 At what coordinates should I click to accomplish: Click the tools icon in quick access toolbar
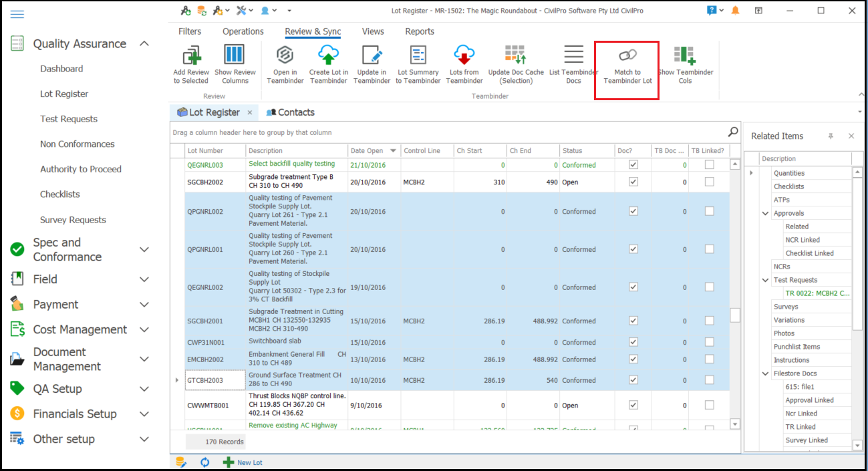240,11
